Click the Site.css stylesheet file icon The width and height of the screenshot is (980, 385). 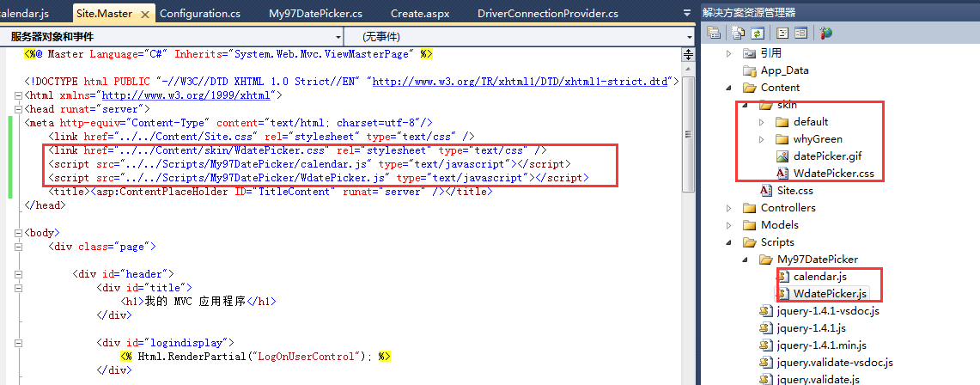[765, 190]
